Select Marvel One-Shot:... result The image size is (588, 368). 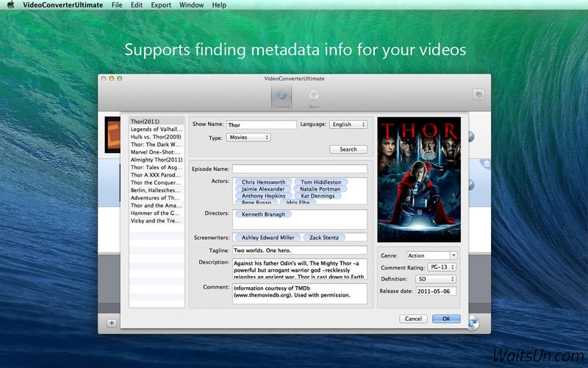tap(157, 152)
